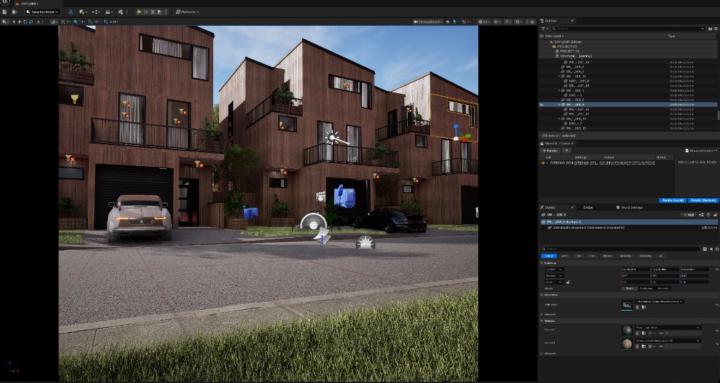Open the Outliner filter icon

(542, 28)
